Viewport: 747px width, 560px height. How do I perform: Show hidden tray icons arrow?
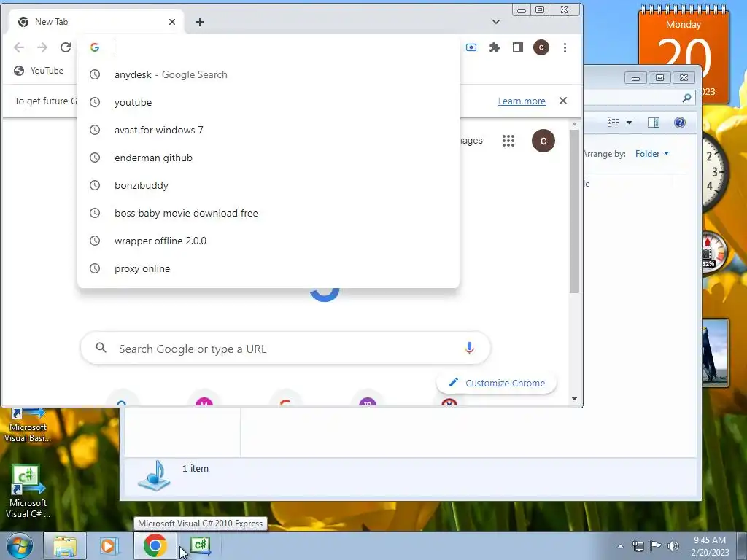[620, 546]
